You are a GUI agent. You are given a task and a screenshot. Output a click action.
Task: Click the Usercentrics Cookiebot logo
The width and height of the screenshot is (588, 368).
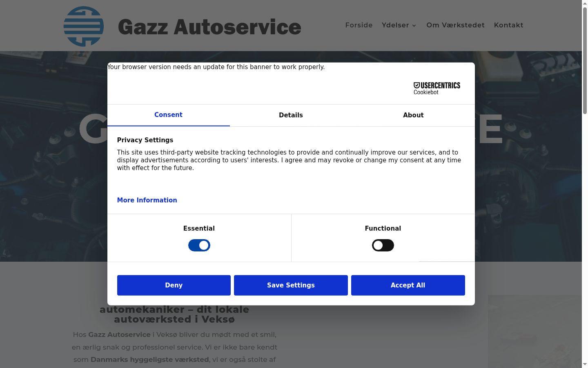437,88
